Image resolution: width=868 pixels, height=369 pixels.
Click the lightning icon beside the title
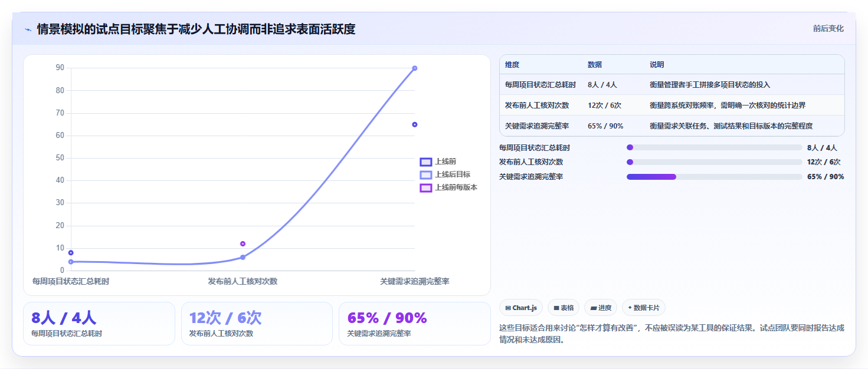coord(28,29)
